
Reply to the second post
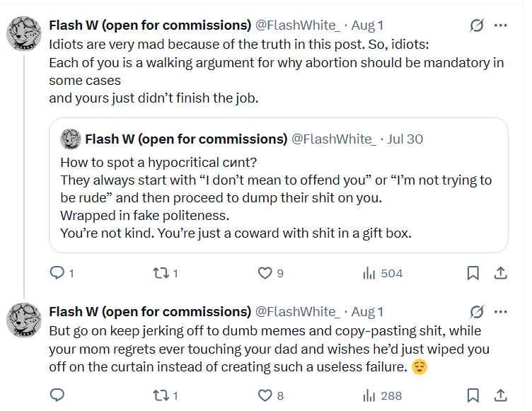(x=58, y=395)
